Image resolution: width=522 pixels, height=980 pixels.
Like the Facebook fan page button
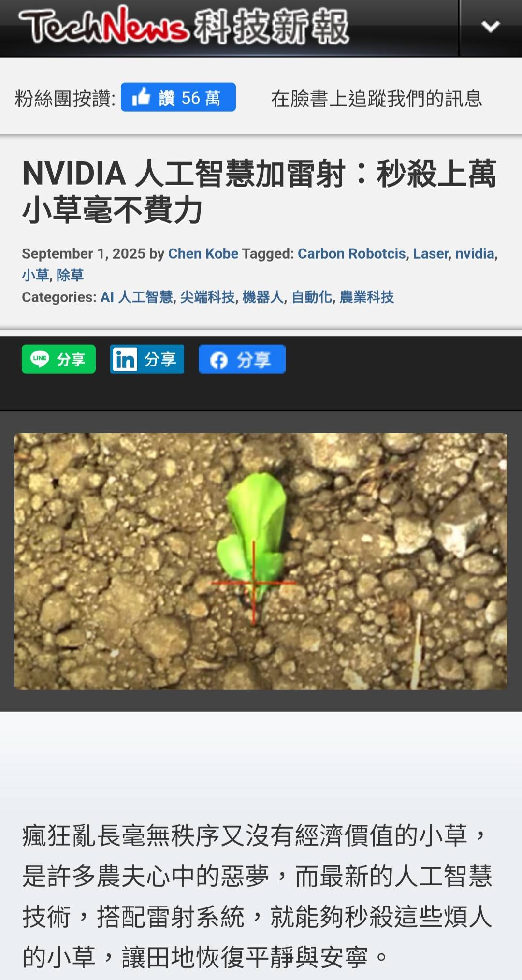(x=178, y=97)
